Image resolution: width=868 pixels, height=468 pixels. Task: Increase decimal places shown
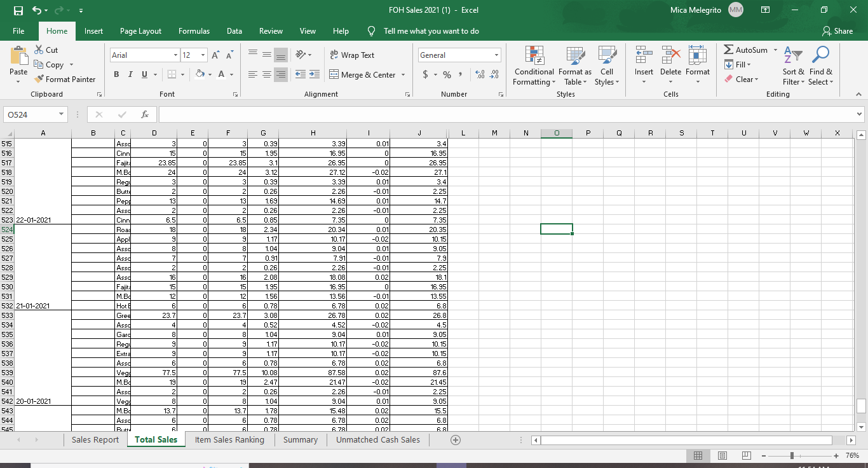(480, 75)
